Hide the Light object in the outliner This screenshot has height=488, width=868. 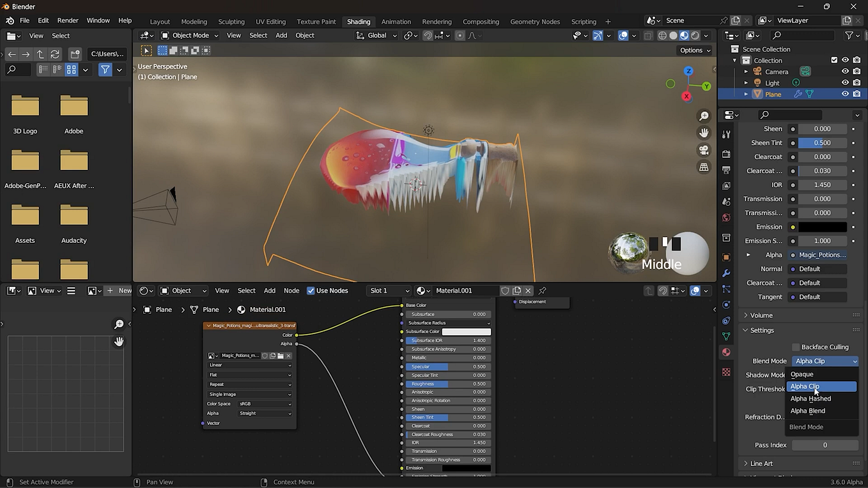click(x=845, y=82)
